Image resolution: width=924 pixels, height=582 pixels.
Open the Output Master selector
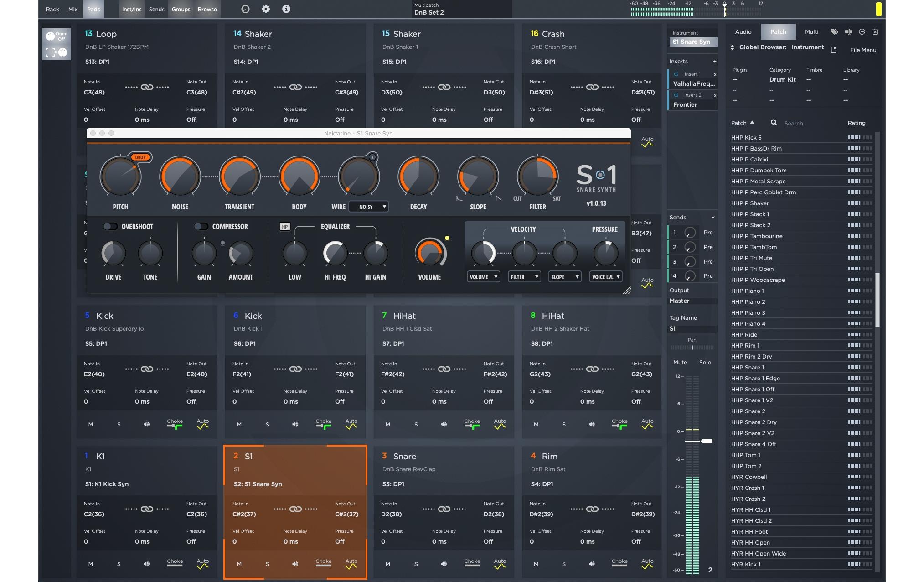pos(692,301)
